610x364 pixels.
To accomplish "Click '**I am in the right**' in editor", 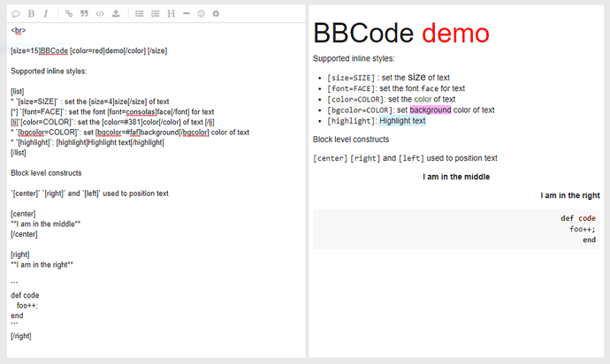I will [x=42, y=265].
